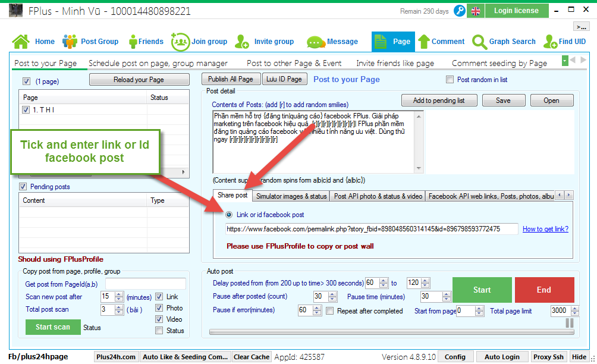Open 'Schedule post on page, group manager' tab
This screenshot has height=364, width=597.
click(158, 63)
